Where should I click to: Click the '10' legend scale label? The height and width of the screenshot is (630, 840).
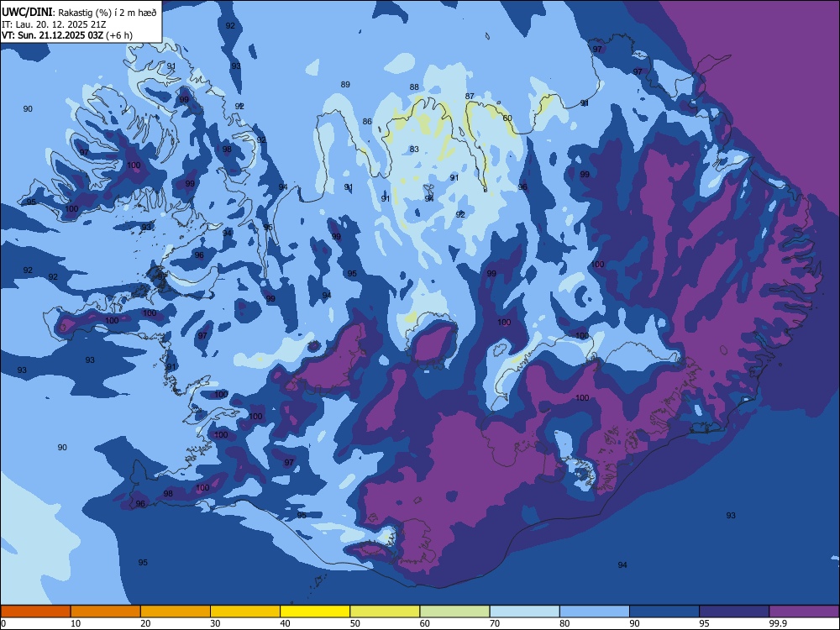(x=76, y=623)
